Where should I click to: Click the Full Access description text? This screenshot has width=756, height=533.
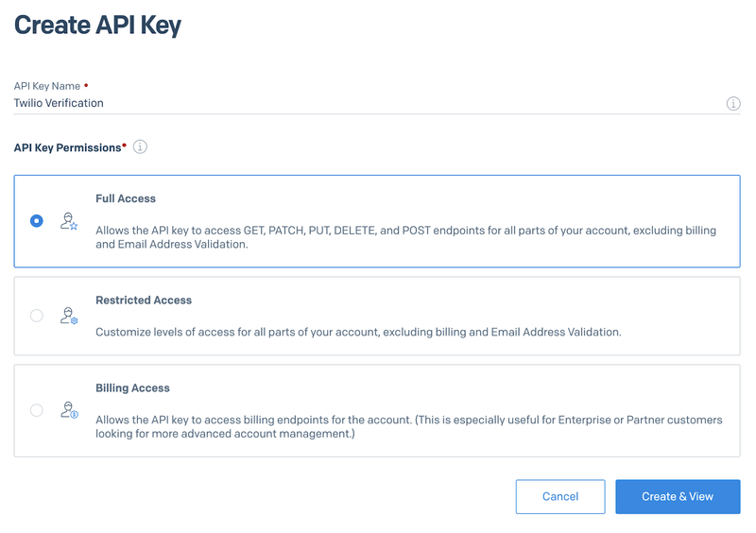406,237
